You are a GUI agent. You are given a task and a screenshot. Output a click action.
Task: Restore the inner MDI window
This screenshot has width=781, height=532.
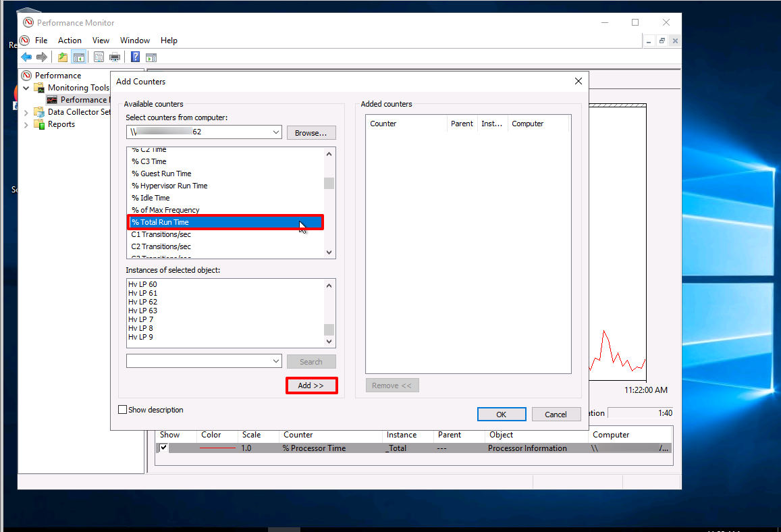point(662,41)
